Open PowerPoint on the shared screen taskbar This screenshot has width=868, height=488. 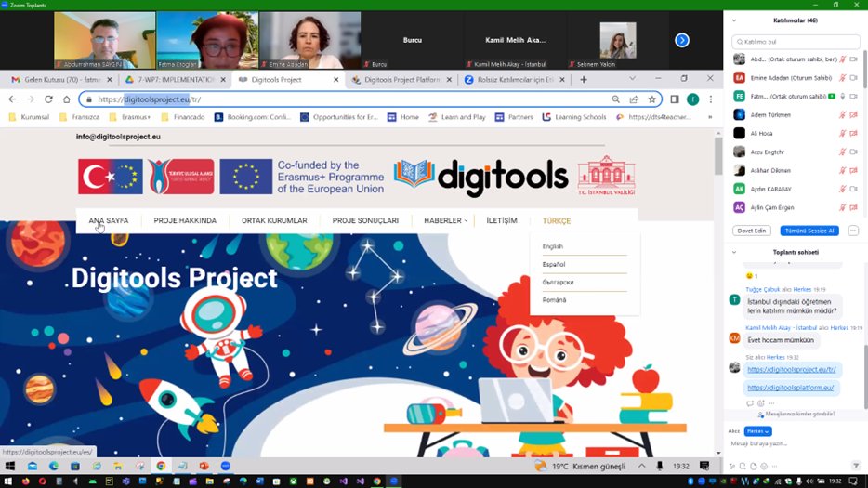click(x=204, y=466)
